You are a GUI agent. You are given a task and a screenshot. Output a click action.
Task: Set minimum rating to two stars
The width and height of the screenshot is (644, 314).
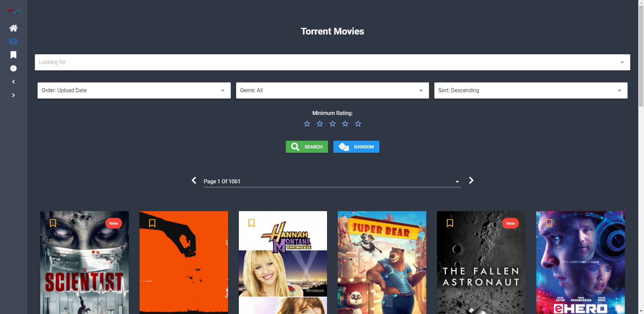coord(320,124)
